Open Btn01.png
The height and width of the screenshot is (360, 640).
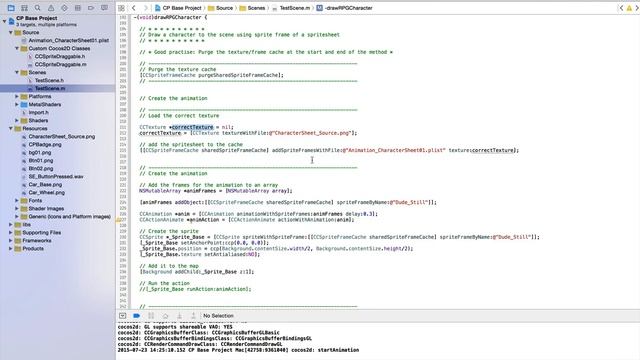tap(37, 160)
